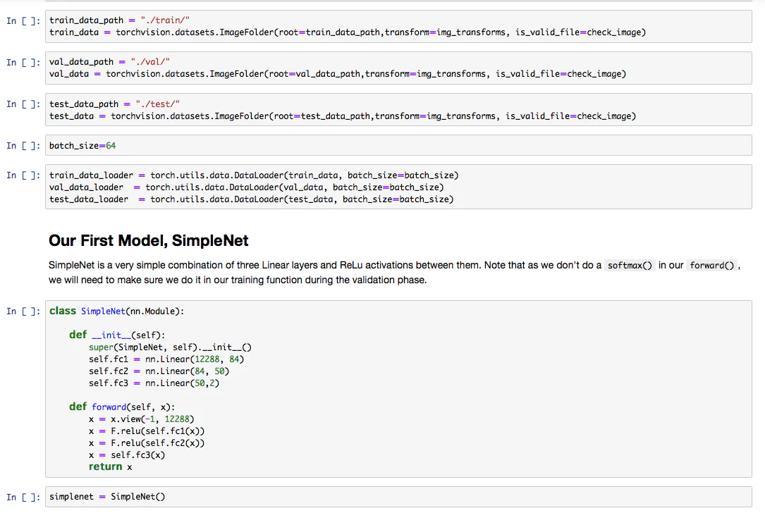Click the simplenet = SimpleNet() cell

(398, 496)
